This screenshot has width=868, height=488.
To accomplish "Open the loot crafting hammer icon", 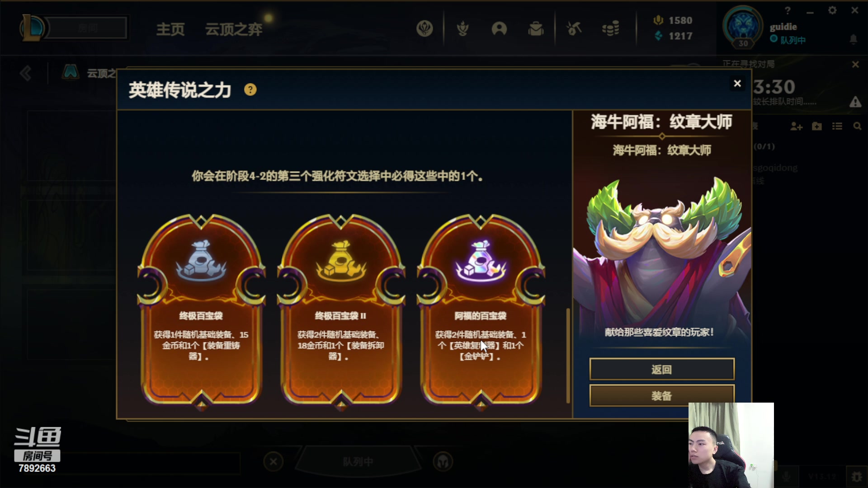I will click(x=574, y=29).
